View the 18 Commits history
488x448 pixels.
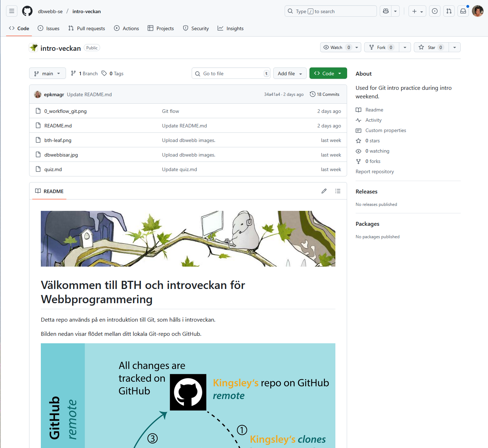point(324,94)
